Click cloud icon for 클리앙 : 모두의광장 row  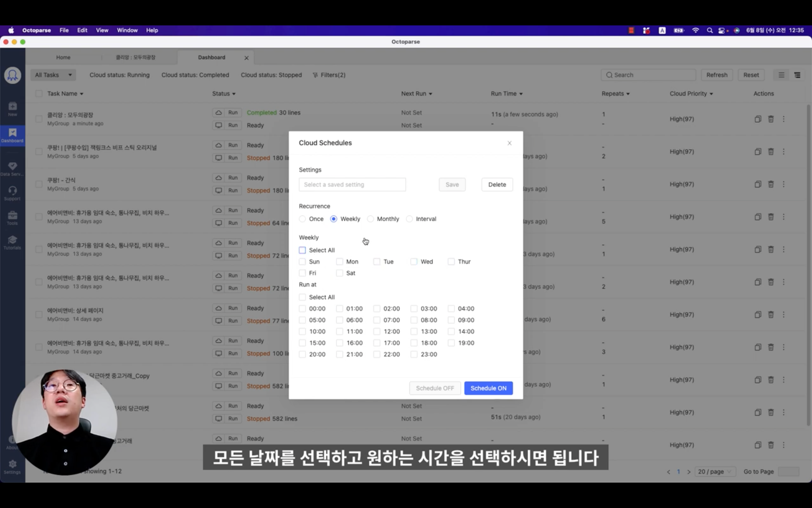click(x=218, y=113)
